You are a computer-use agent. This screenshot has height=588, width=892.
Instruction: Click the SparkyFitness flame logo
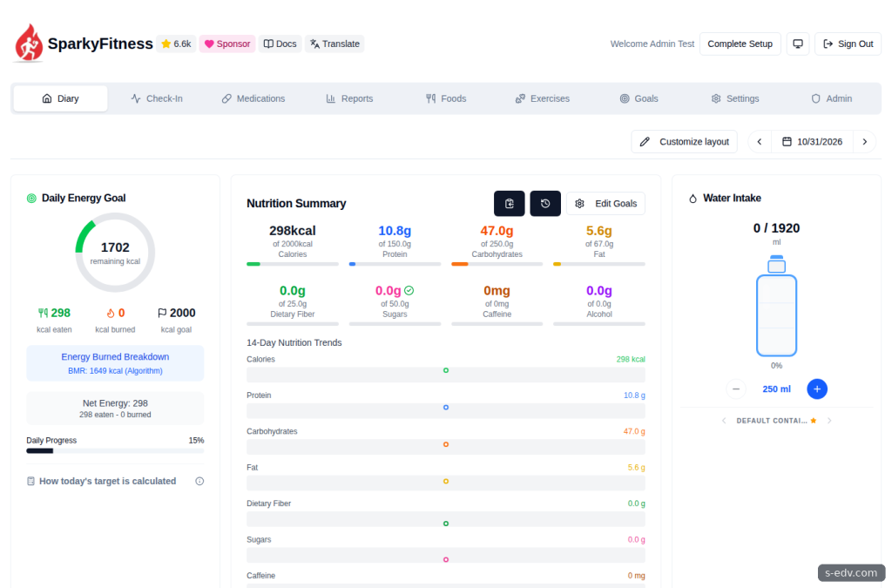[x=29, y=43]
